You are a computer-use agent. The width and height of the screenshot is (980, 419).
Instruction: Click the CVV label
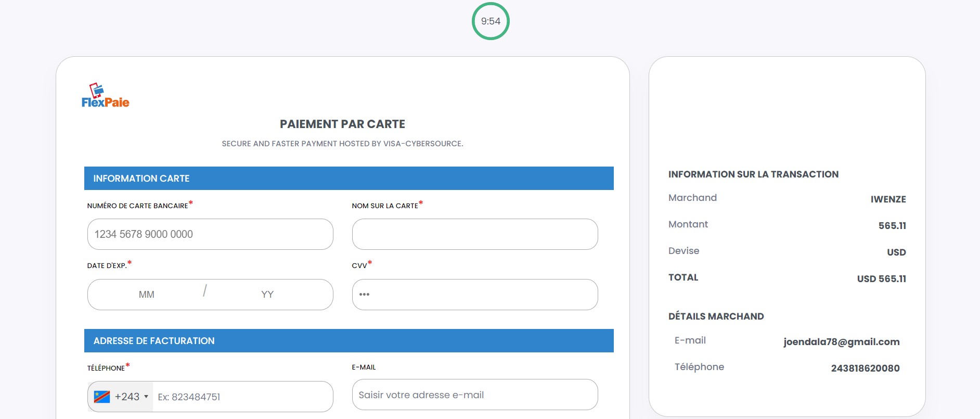[359, 265]
